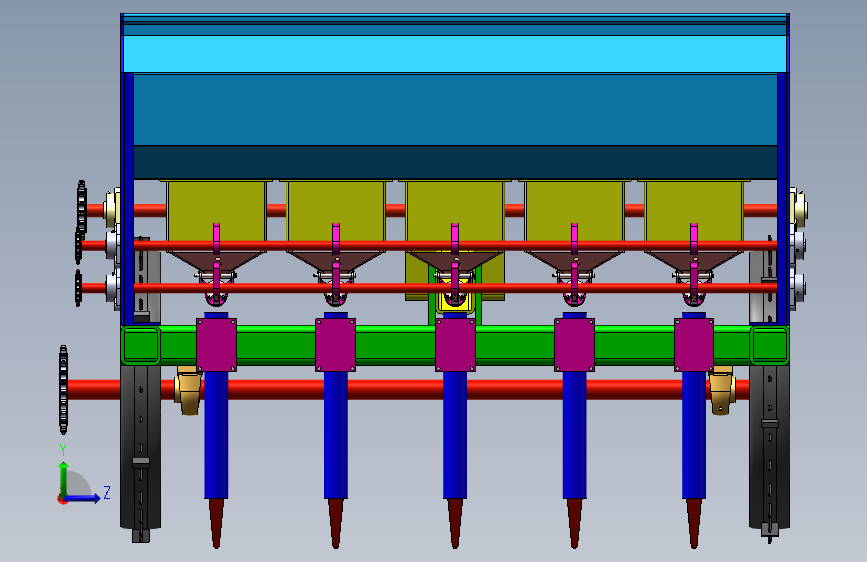Screen dimensions: 867x562
Task: Select the right brass bearing bracket
Action: (722, 389)
